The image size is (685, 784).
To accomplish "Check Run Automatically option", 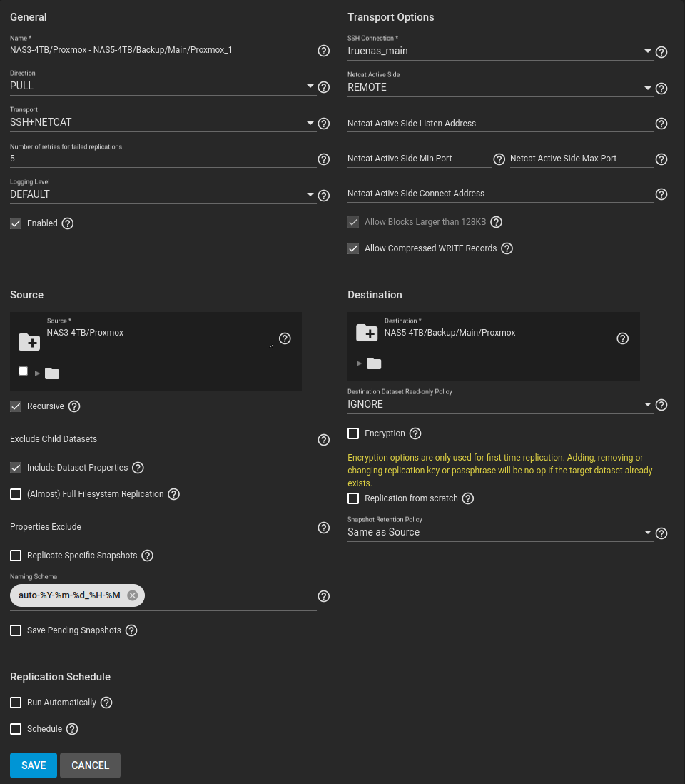I will [16, 703].
